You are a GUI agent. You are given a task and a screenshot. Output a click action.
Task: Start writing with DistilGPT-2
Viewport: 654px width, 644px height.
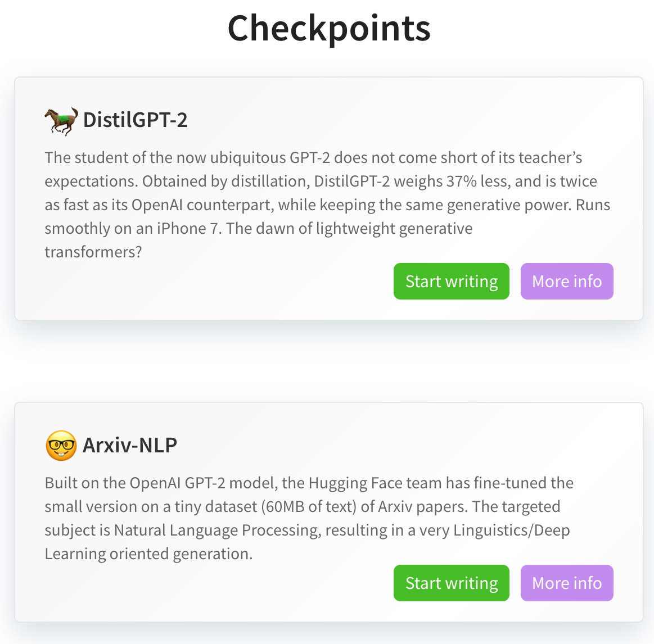[452, 282]
